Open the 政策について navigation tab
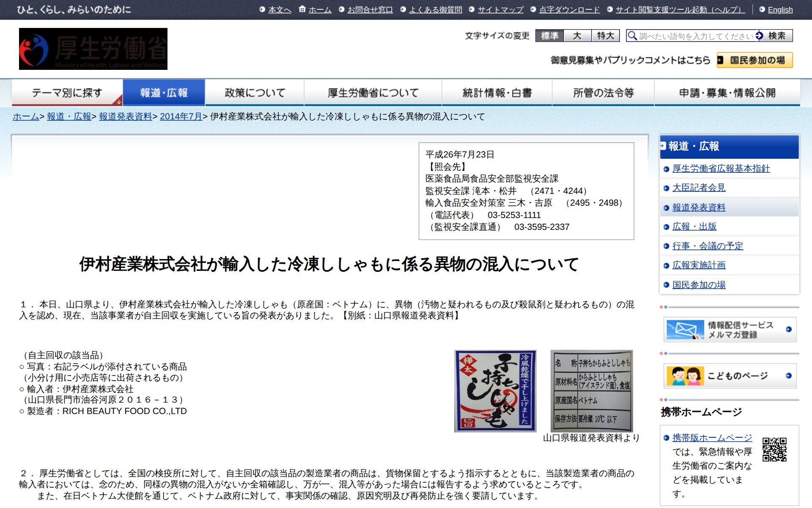 255,92
